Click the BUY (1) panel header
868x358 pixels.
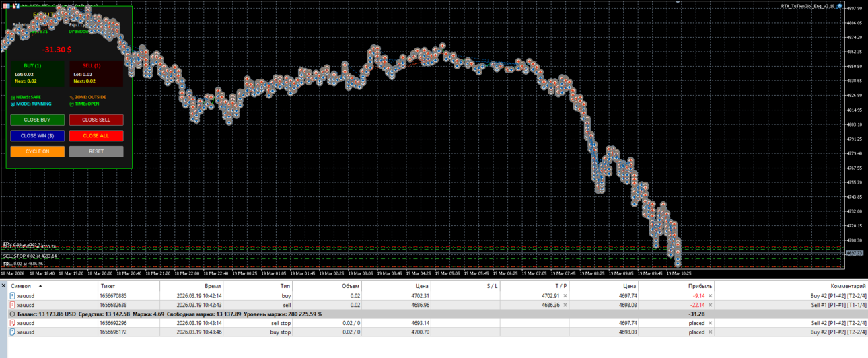tap(33, 66)
